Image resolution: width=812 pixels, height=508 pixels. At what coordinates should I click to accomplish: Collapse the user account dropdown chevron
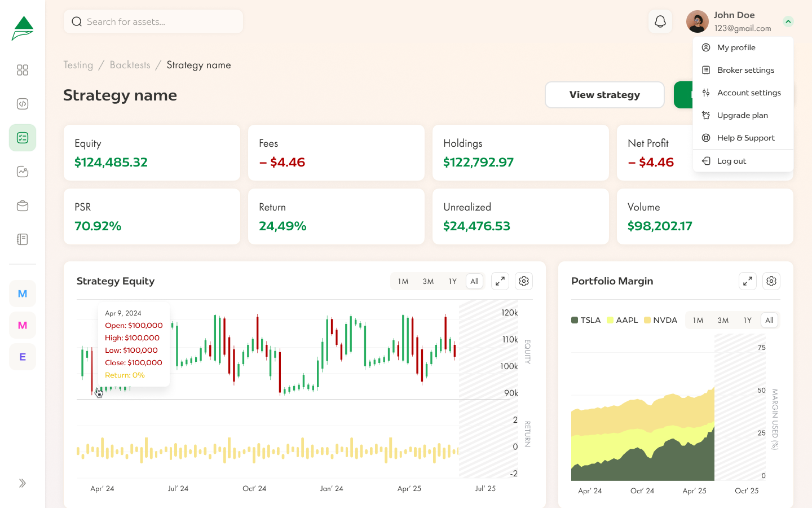(788, 22)
